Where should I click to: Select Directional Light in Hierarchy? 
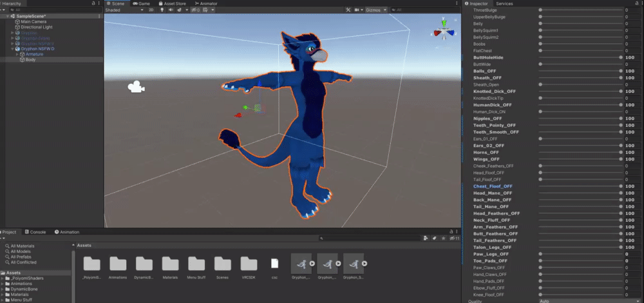(37, 26)
